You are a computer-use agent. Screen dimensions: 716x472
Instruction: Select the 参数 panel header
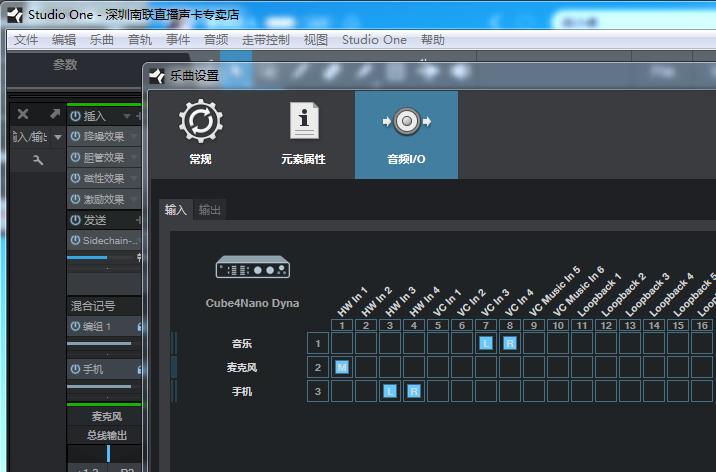tap(65, 65)
